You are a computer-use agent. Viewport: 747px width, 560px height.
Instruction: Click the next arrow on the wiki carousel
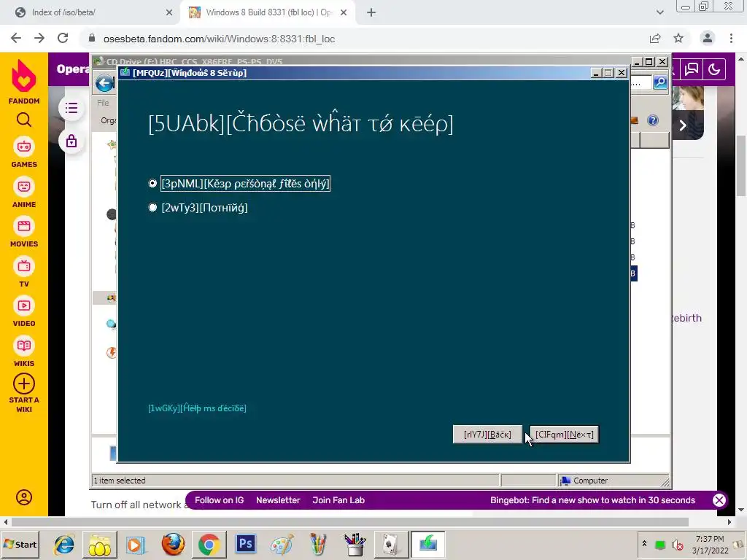pyautogui.click(x=683, y=125)
